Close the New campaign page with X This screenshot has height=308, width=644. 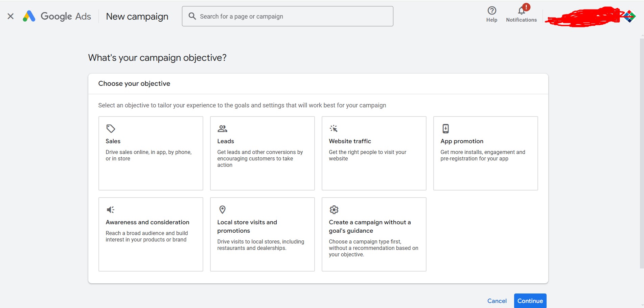pos(10,16)
